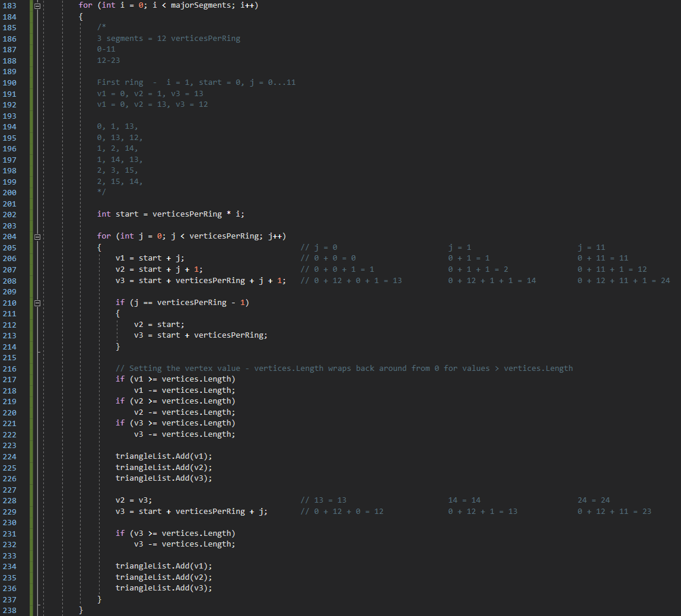This screenshot has width=681, height=616.
Task: Click comment '0, 1, 13,' on line 194
Action: 117,126
